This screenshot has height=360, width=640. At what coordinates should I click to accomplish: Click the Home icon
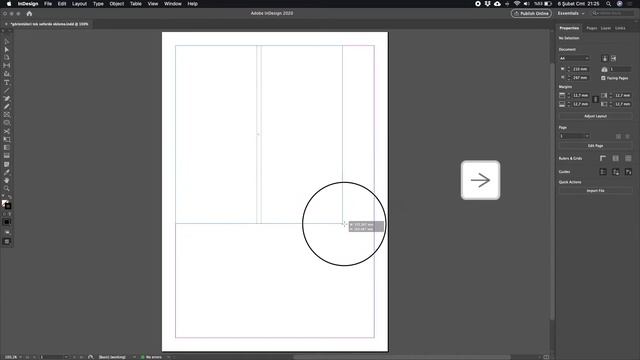[29, 13]
